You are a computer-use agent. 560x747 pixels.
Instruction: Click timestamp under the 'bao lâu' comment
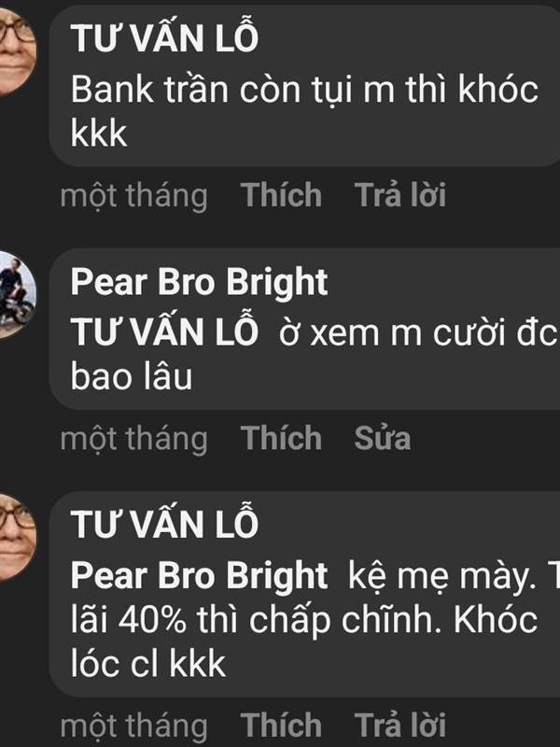pos(133,439)
